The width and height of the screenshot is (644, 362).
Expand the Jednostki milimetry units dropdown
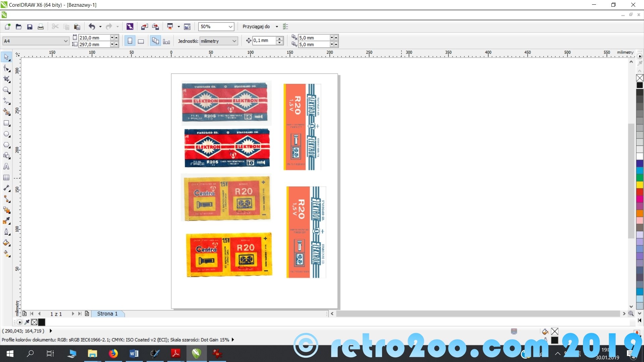(x=234, y=41)
